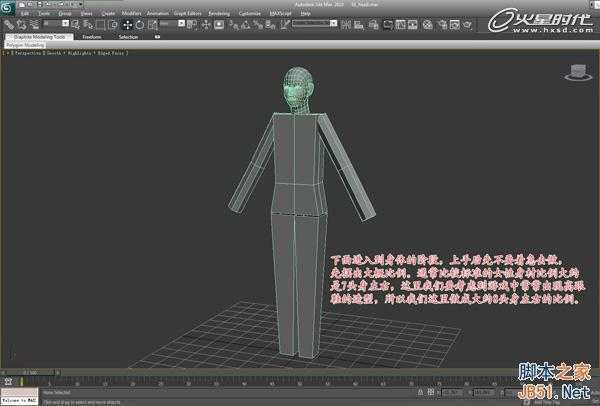The height and width of the screenshot is (406, 600).
Task: Open the Curve Editor icon
Action: pyautogui.click(x=400, y=25)
